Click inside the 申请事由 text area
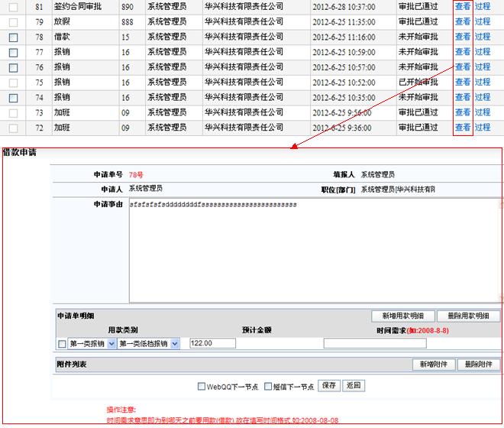 (313, 252)
